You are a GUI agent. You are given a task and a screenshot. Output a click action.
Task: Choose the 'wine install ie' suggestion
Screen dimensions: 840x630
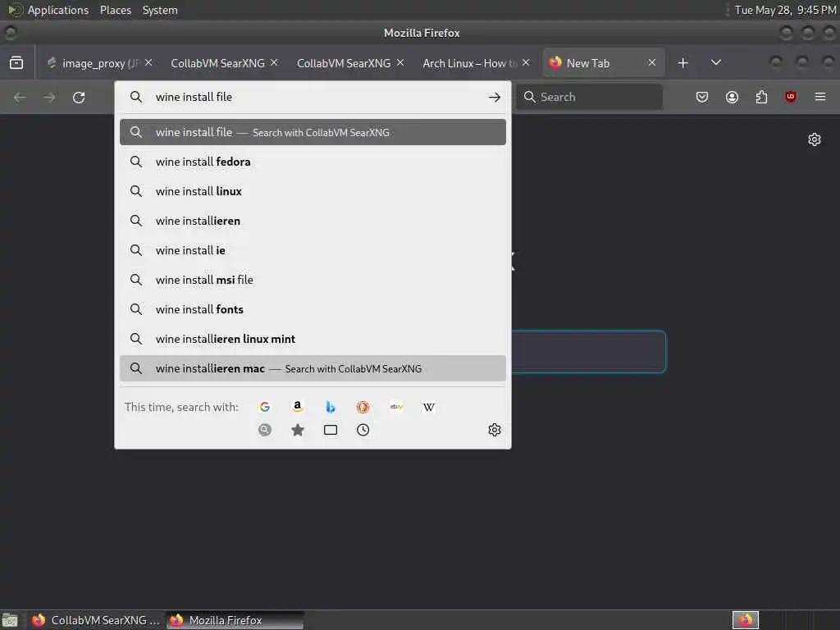[x=313, y=250]
